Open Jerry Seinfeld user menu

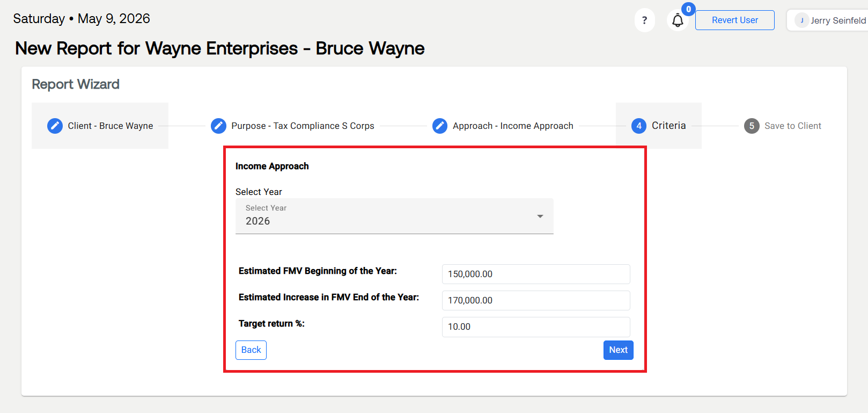829,20
